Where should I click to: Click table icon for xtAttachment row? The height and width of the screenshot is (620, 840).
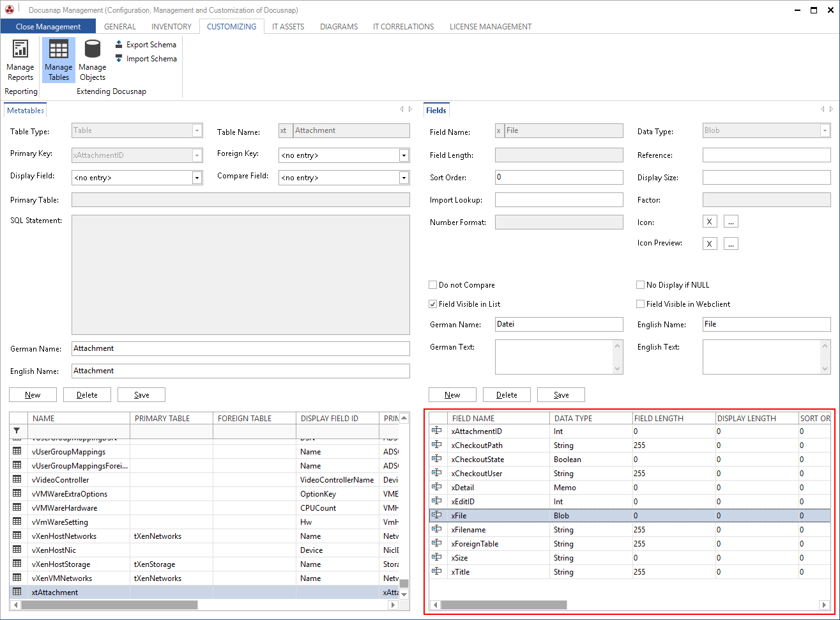pyautogui.click(x=17, y=592)
